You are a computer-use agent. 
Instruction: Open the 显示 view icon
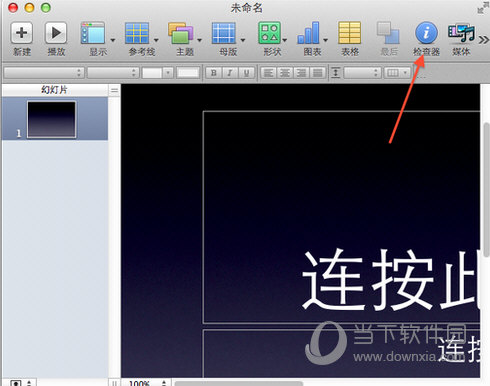[x=93, y=33]
